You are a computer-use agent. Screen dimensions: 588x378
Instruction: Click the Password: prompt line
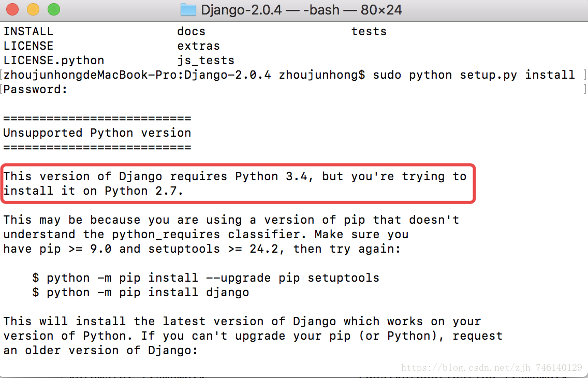click(35, 90)
